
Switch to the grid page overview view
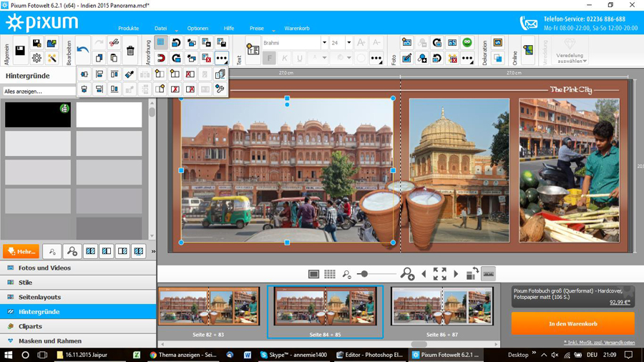point(329,274)
